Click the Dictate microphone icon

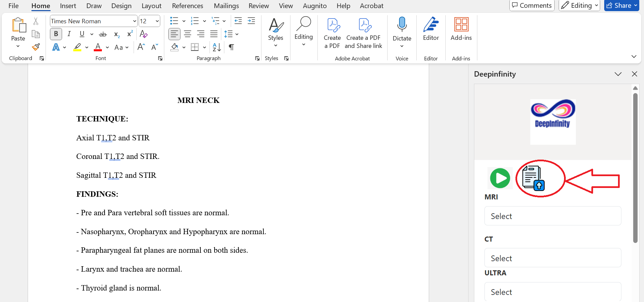coord(402,25)
